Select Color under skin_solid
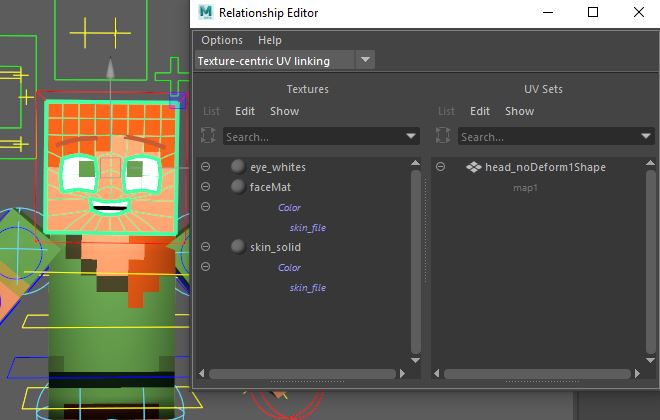Screen dimensions: 660x420 click(289, 268)
